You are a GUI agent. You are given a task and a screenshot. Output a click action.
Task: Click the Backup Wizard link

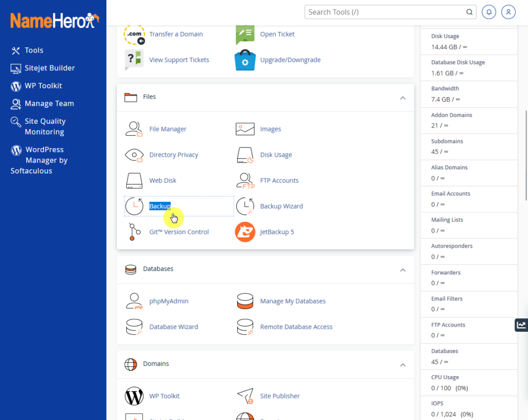tap(281, 206)
